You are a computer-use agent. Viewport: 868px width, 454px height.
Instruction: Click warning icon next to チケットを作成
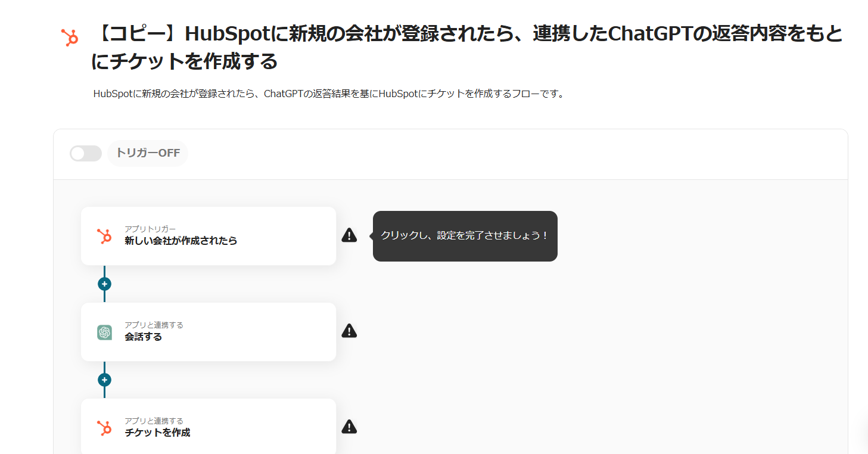(349, 427)
